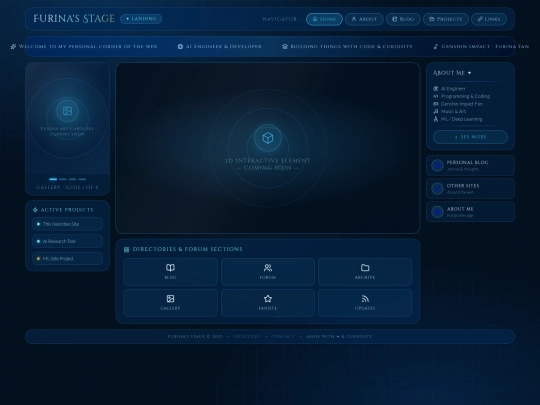Screen dimensions: 540x405
Task: Click the image placeholder icon in carousel
Action: (x=68, y=111)
